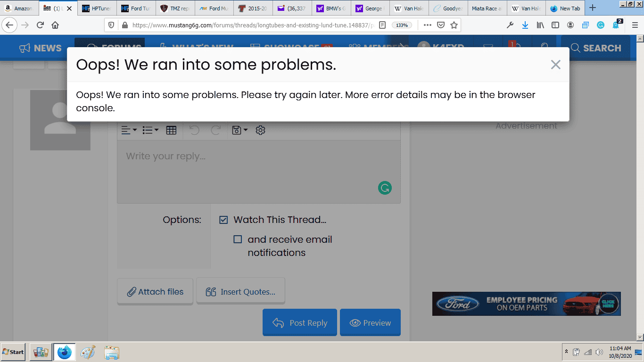This screenshot has height=362, width=644.
Task: Uncheck Watch This Thread checkbox
Action: [x=224, y=220]
